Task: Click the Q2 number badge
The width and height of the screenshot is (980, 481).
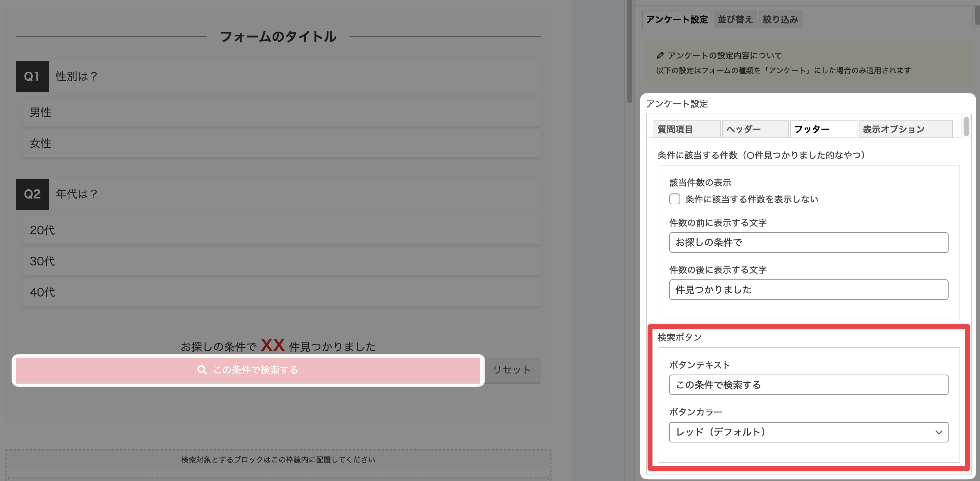Action: pyautogui.click(x=32, y=194)
